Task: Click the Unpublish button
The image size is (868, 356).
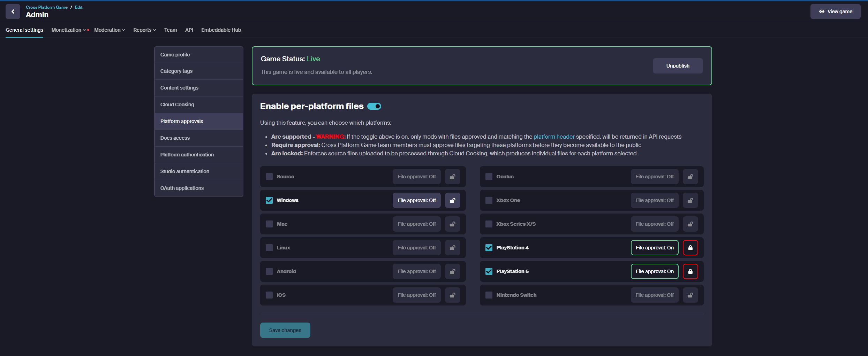Action: (678, 66)
